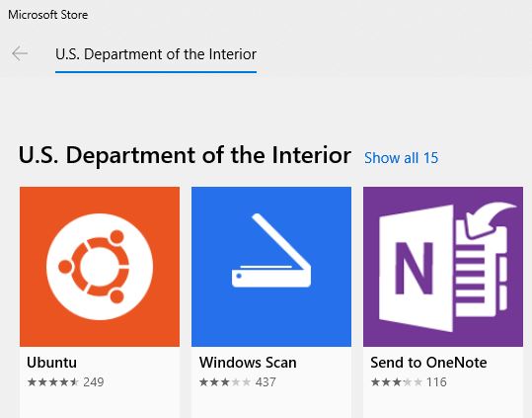The image size is (532, 418).
Task: Click the 437 review count under Windows Scan
Action: click(266, 382)
